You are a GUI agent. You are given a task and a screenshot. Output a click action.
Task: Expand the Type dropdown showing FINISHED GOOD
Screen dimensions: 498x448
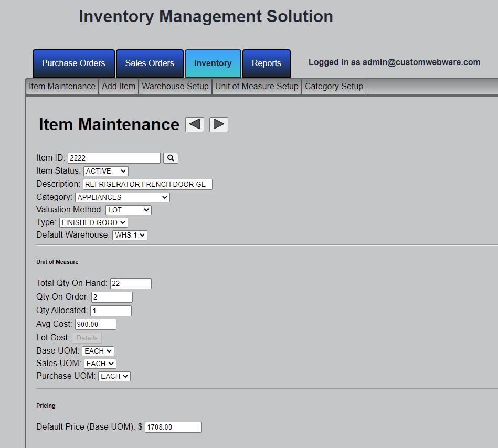click(94, 222)
